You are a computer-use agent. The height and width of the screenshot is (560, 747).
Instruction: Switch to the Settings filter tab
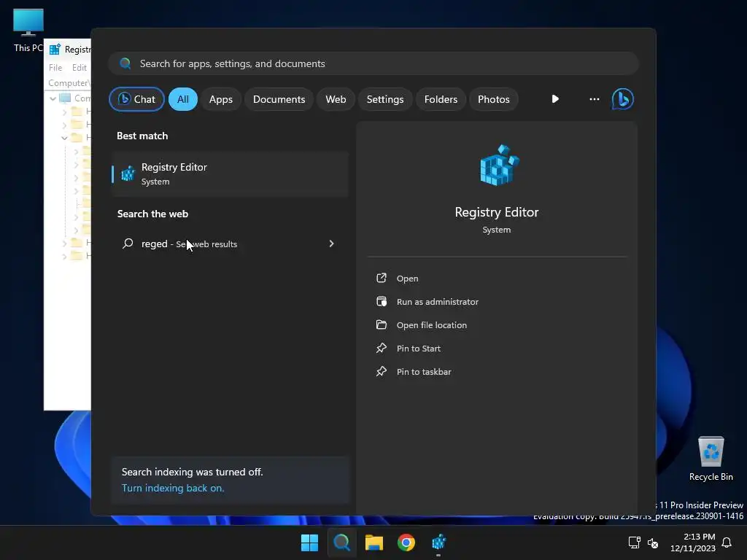coord(385,99)
